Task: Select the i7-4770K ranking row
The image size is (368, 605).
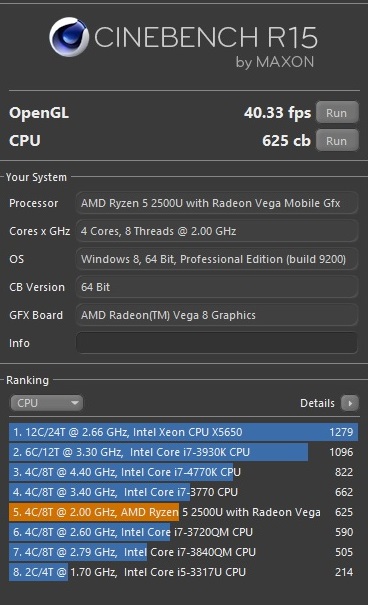Action: [x=184, y=472]
